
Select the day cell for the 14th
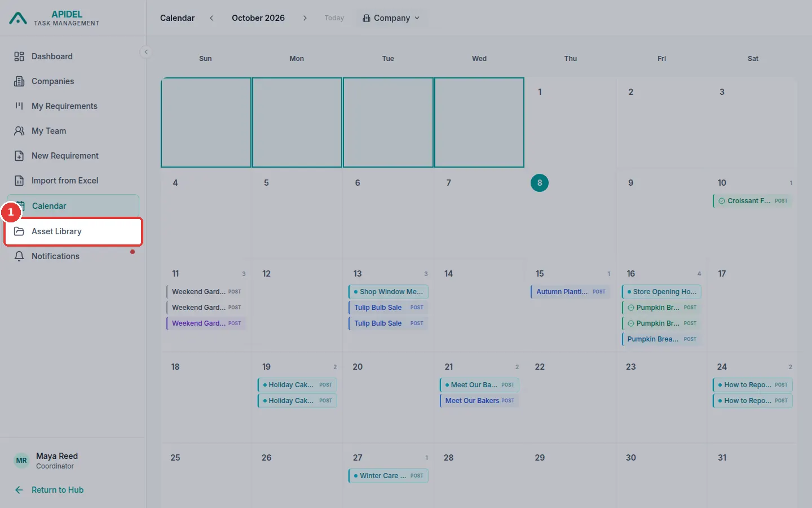point(479,305)
